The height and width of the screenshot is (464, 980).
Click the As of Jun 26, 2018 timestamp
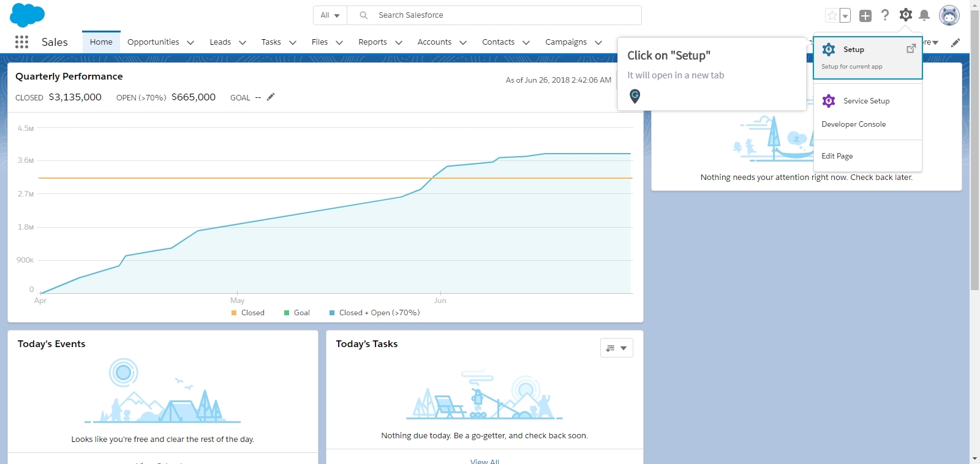pos(559,80)
